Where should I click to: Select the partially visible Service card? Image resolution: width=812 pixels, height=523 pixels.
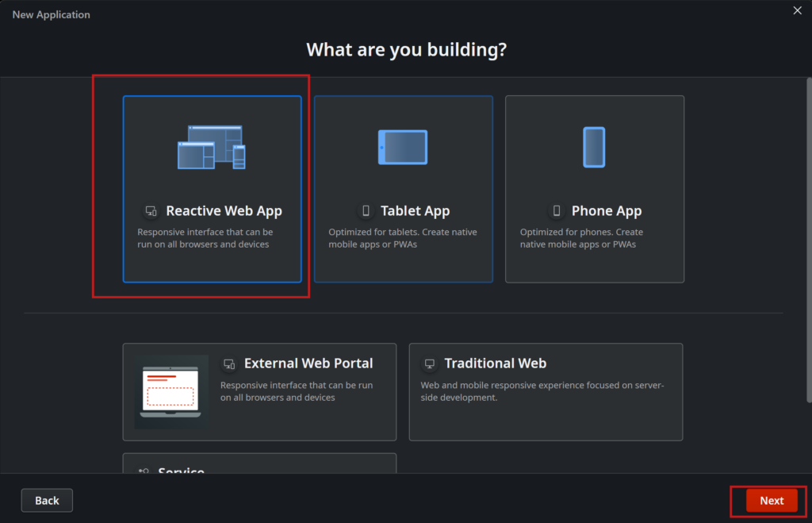(259, 465)
